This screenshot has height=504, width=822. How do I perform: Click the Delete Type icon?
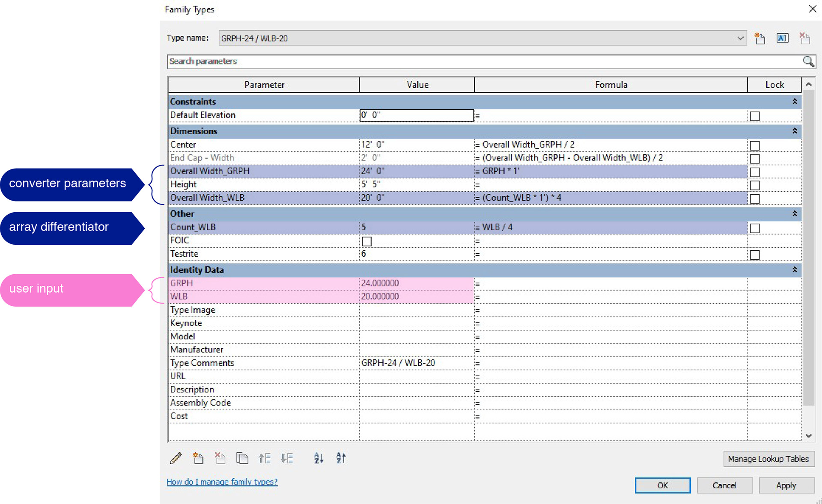(x=804, y=38)
